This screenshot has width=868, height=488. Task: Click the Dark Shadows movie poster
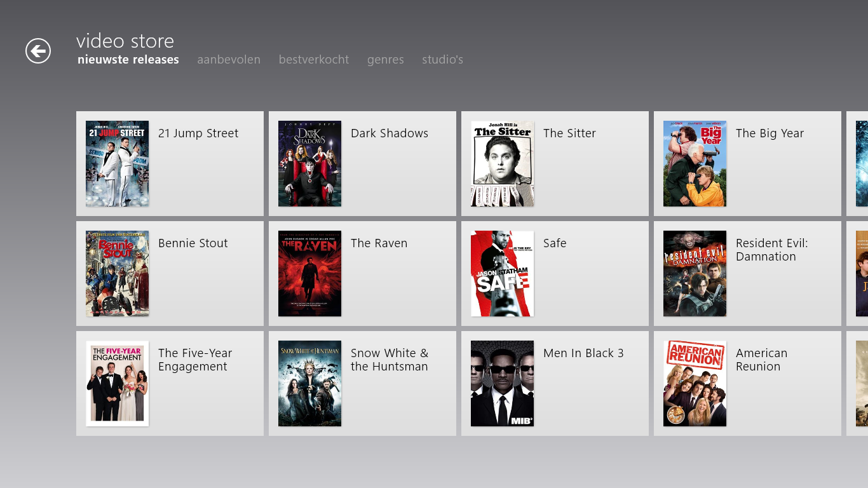[310, 163]
